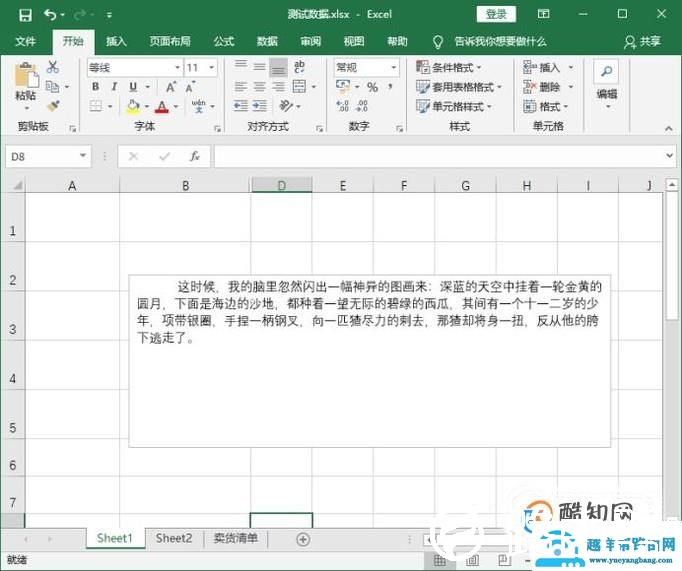This screenshot has height=571, width=682.
Task: Align text to top
Action: [x=241, y=67]
